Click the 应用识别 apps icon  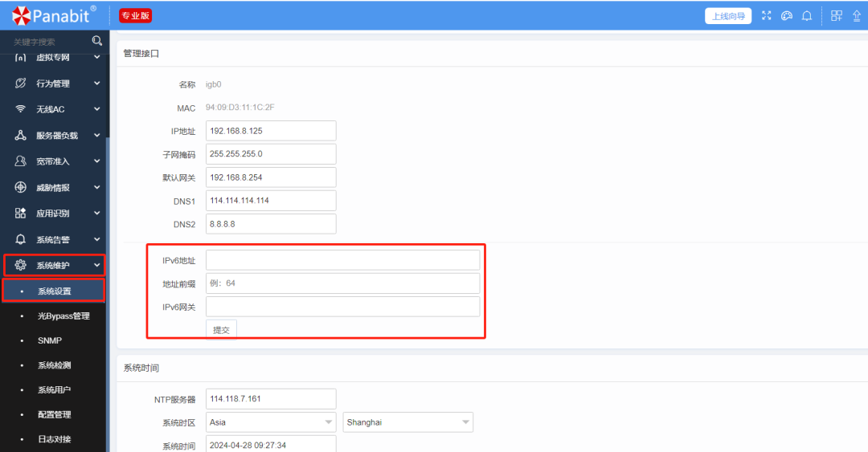point(20,213)
